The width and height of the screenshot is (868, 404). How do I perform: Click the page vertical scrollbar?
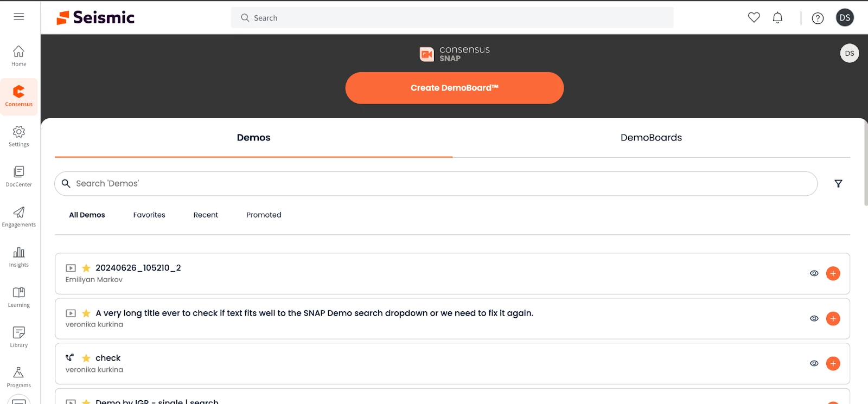click(x=866, y=163)
